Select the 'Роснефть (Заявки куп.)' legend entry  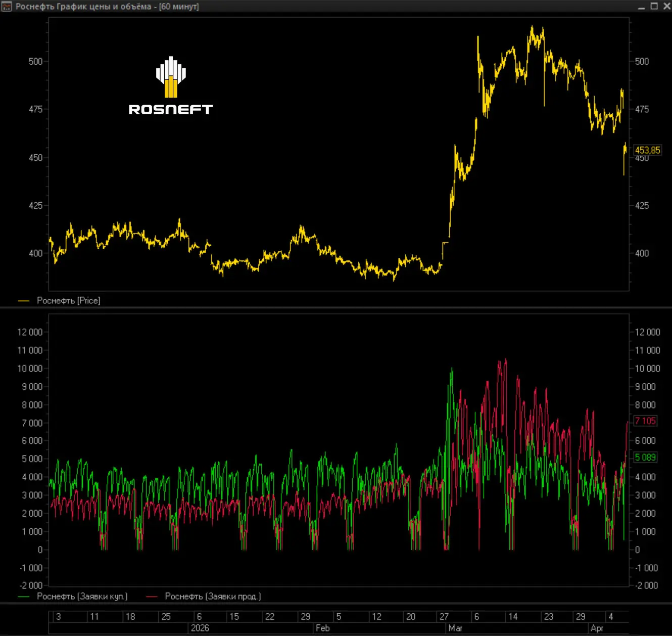82,596
